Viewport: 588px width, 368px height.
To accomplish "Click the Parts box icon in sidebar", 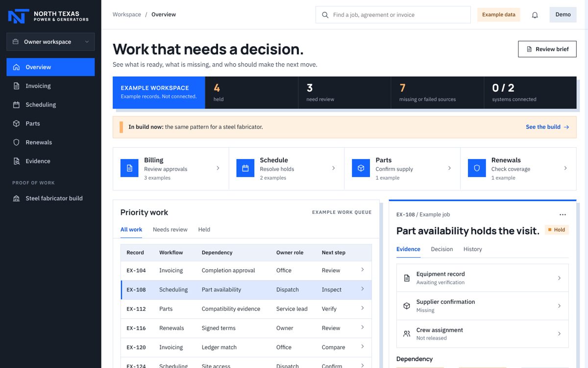I will pos(16,124).
